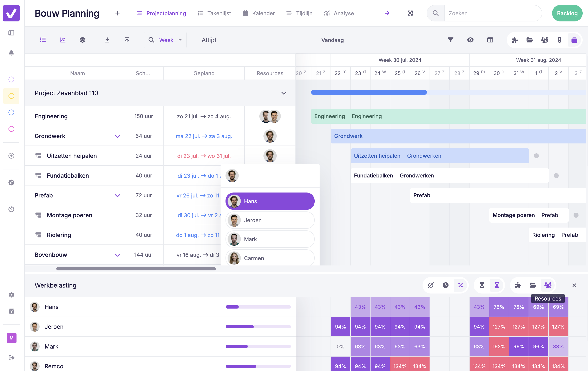
Task: Click the purple checkmark app logo
Action: click(11, 13)
